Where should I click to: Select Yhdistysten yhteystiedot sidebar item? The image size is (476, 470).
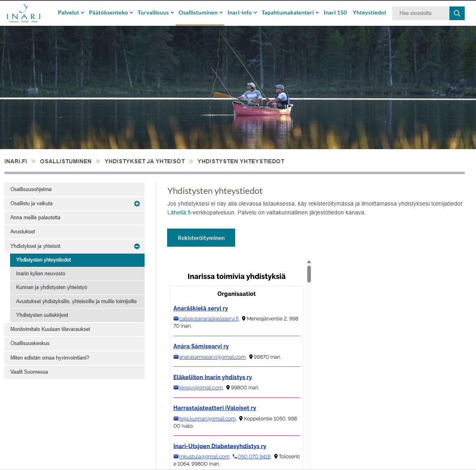pos(77,260)
